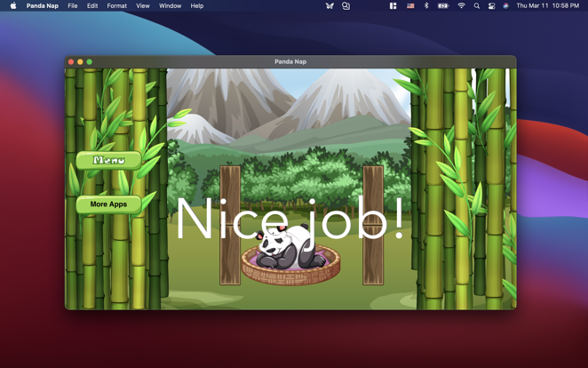The image size is (588, 368).
Task: Click the Wi-Fi icon in the menu bar
Action: coord(461,6)
